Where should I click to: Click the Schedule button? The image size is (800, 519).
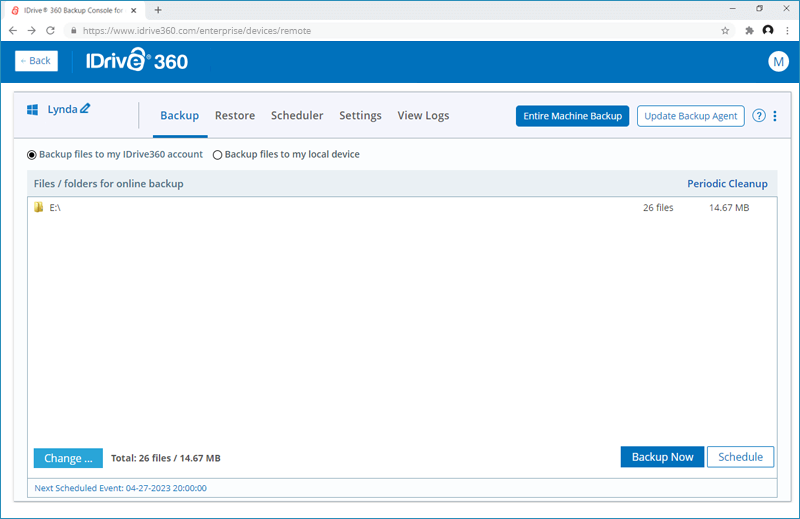click(x=740, y=457)
